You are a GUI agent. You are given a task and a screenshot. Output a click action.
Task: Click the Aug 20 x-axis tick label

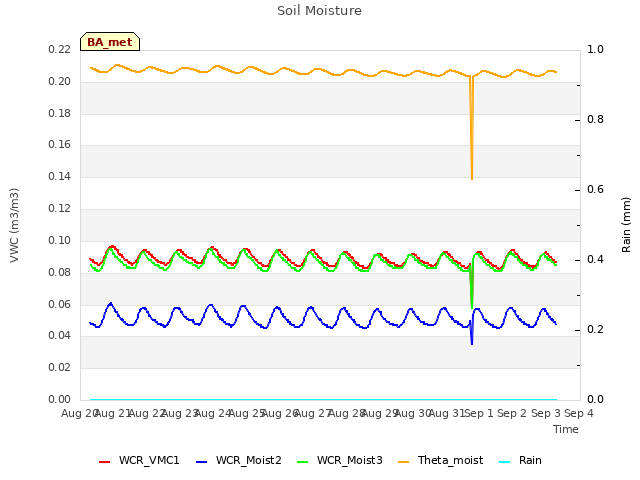(x=78, y=413)
